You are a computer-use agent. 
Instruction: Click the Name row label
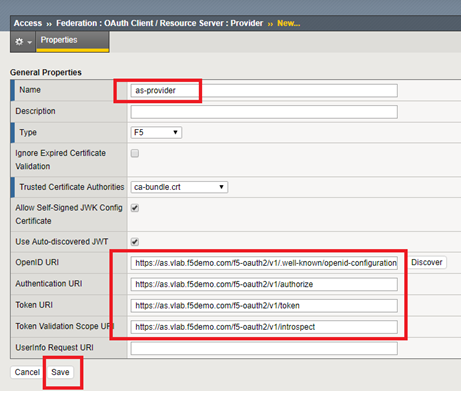coord(30,90)
